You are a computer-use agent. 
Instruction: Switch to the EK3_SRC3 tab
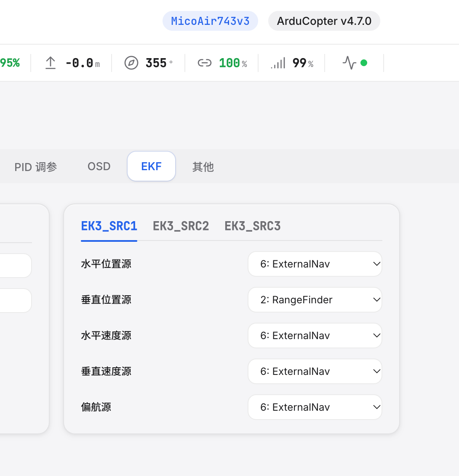[x=253, y=226]
